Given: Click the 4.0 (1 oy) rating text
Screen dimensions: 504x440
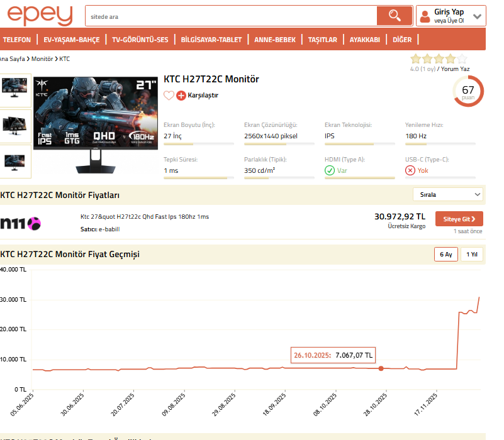Looking at the screenshot, I should point(423,69).
